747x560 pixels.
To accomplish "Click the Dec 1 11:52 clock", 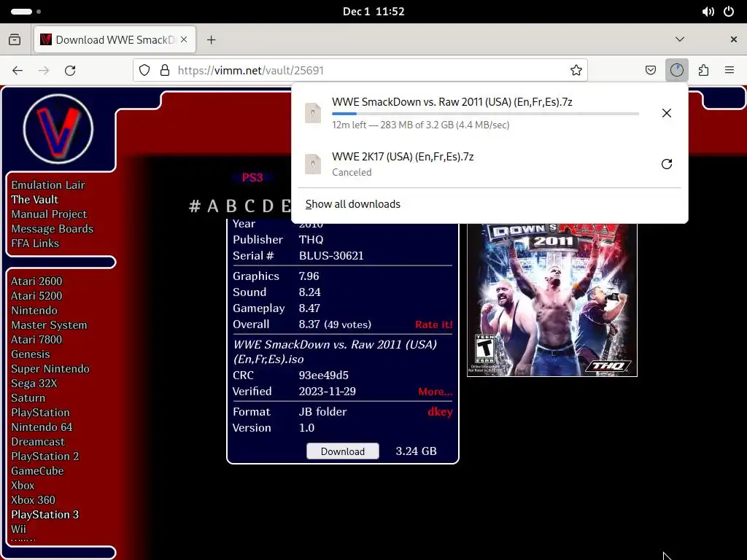I will coord(373,12).
